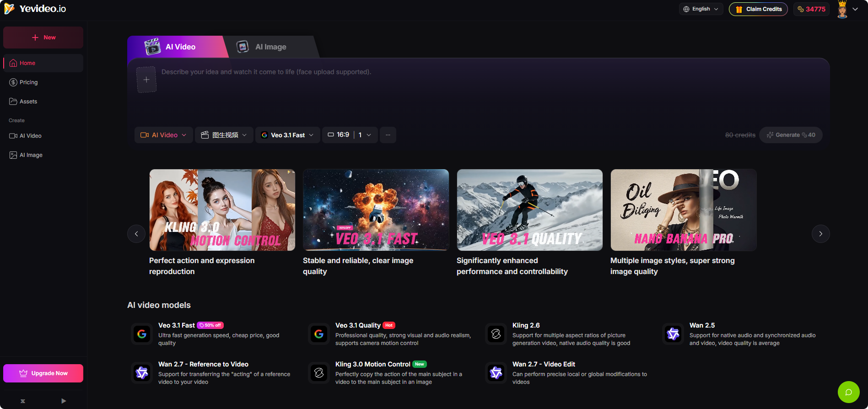Viewport: 868px width, 409px height.
Task: Click the Yevideo.io logo
Action: [x=35, y=9]
